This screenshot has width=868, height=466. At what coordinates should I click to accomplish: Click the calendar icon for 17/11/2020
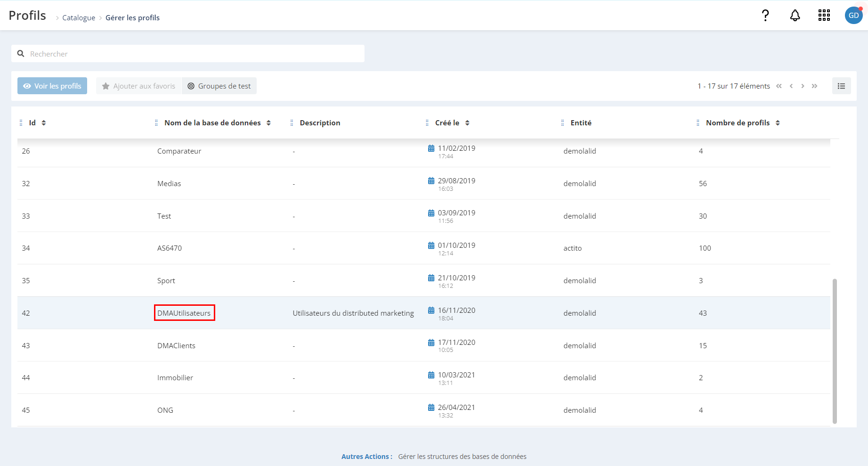(x=431, y=343)
